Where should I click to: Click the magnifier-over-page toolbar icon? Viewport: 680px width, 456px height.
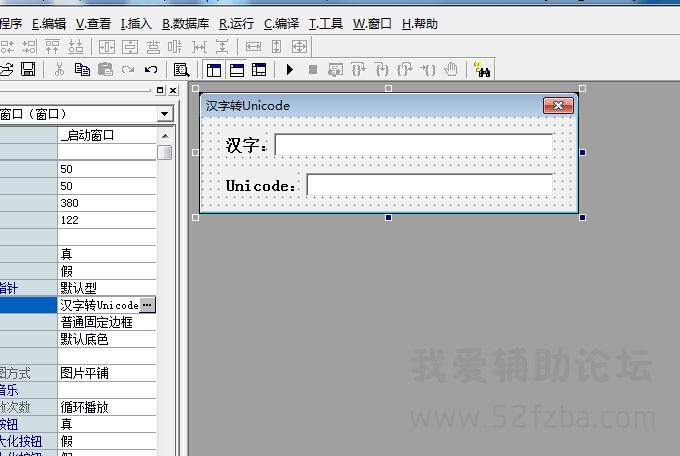tap(181, 69)
